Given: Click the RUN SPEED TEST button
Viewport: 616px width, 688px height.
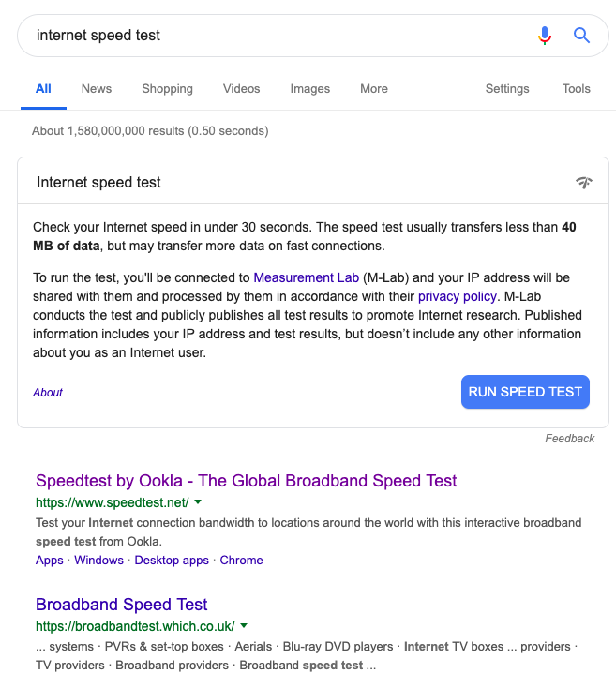Looking at the screenshot, I should (525, 392).
